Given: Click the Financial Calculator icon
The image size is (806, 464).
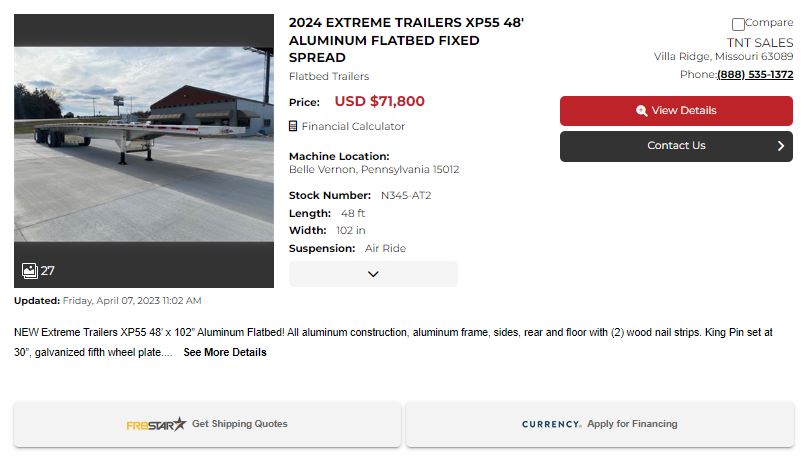Looking at the screenshot, I should [293, 127].
